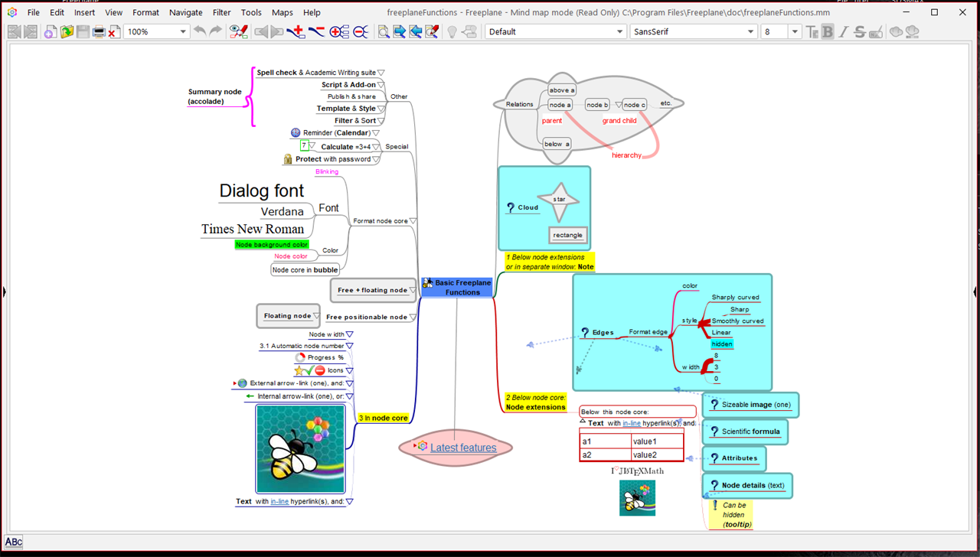Viewport: 980px width, 557px height.
Task: Toggle Italic formatting in toolbar
Action: 844,31
